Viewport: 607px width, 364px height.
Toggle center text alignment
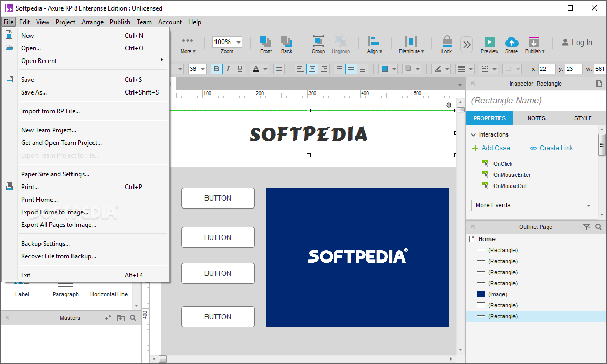[x=312, y=69]
